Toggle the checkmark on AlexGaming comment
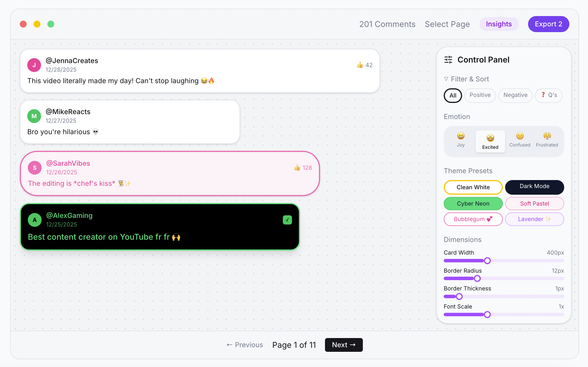Viewport: 588px width, 367px height. (287, 220)
